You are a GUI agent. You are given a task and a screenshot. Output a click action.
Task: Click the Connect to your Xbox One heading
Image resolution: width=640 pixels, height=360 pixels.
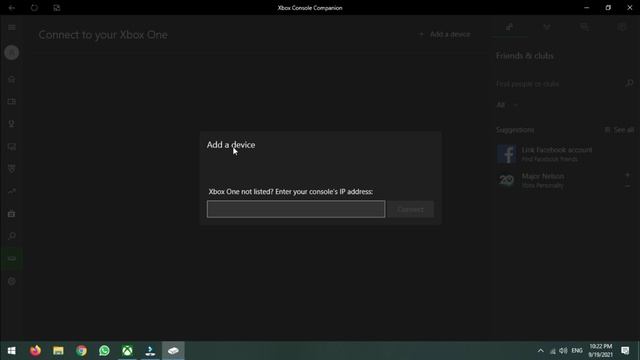[103, 35]
